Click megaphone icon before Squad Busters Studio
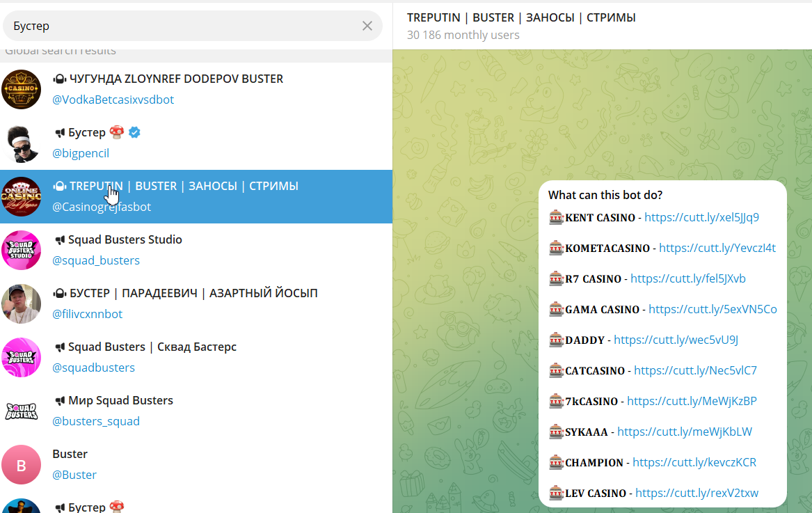812x513 pixels. [60, 240]
